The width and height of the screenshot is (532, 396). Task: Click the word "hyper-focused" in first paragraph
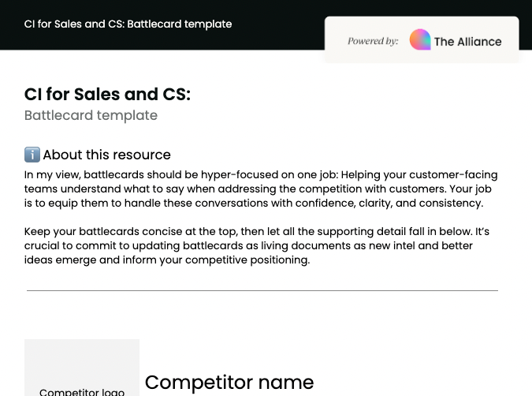pos(238,175)
